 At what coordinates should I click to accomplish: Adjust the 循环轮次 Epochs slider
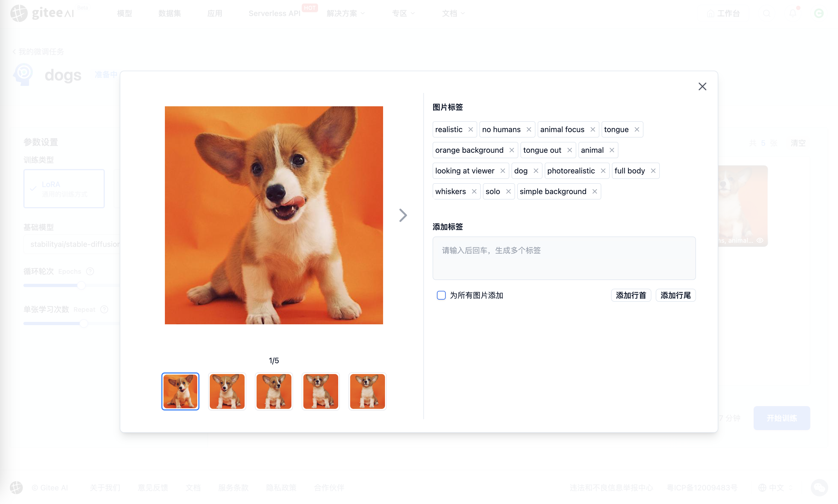81,286
